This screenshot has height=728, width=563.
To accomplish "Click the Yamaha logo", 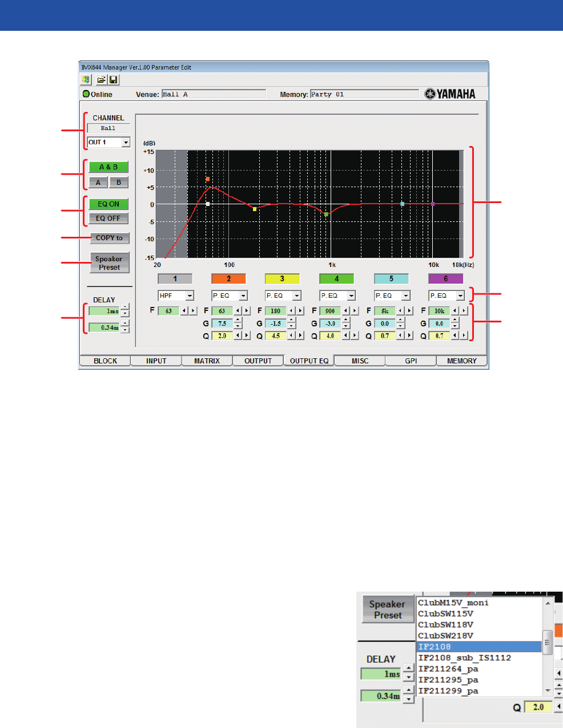I will point(451,94).
